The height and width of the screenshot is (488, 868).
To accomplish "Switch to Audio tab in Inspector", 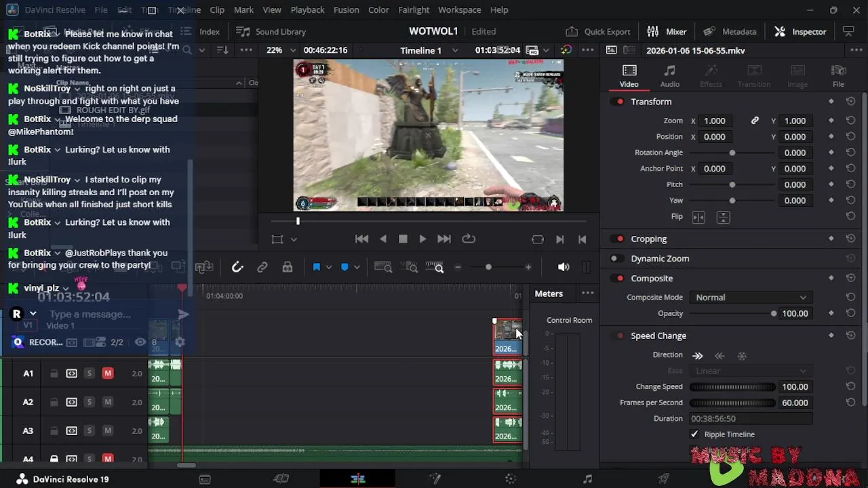I will click(x=670, y=76).
